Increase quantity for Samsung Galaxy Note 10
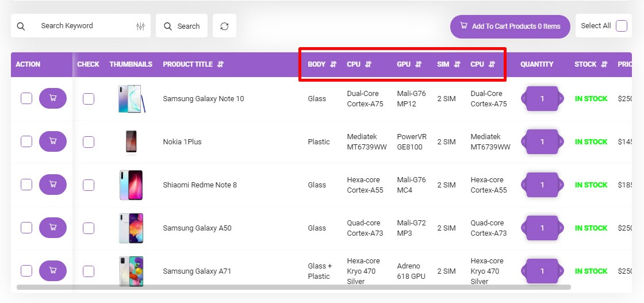The height and width of the screenshot is (303, 644). 560,98
